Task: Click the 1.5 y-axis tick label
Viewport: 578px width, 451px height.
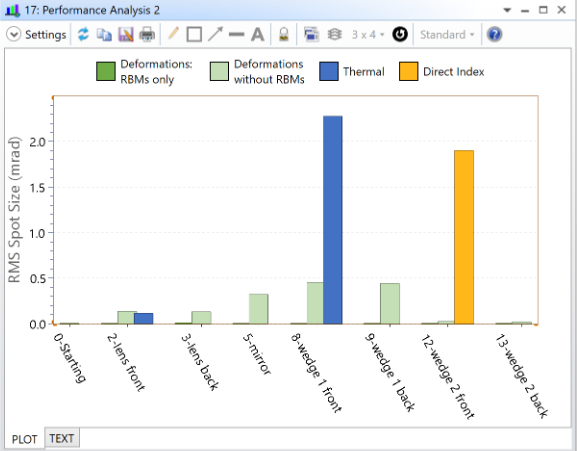Action: point(38,188)
